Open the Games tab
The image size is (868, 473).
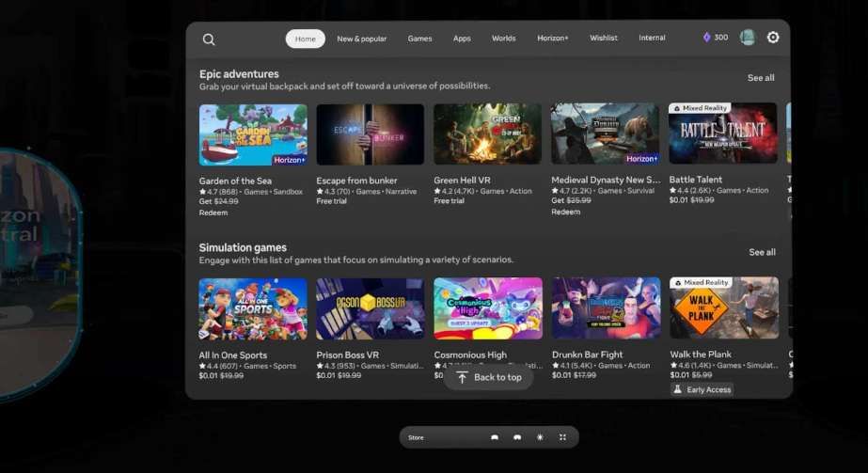click(x=419, y=39)
